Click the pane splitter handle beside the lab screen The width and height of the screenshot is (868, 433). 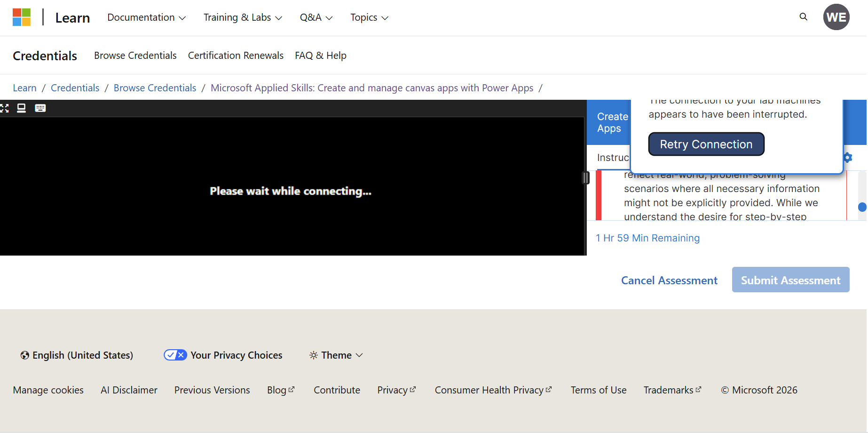tap(586, 177)
